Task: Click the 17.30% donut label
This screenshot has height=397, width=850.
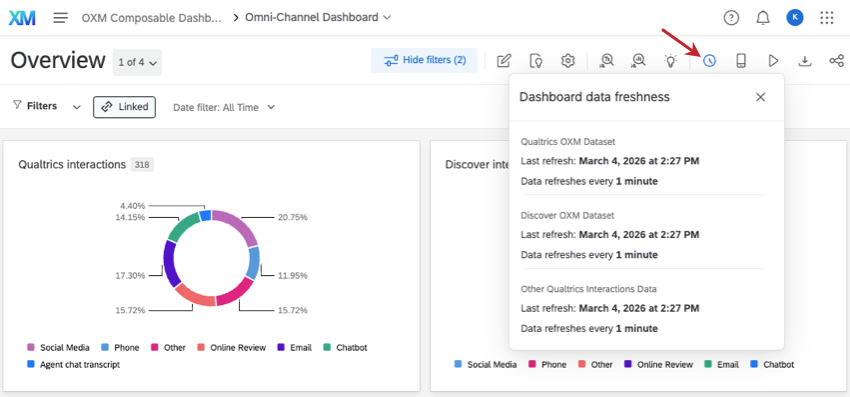Action: [x=130, y=276]
